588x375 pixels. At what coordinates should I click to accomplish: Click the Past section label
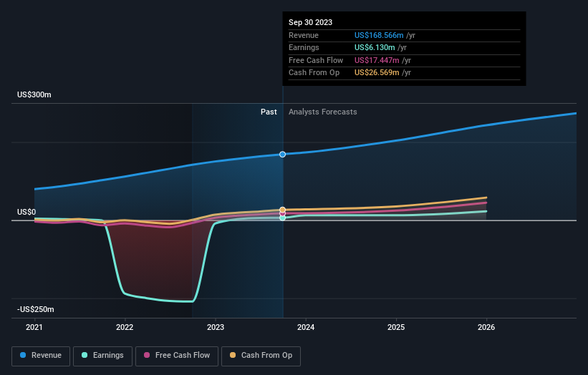coord(269,112)
